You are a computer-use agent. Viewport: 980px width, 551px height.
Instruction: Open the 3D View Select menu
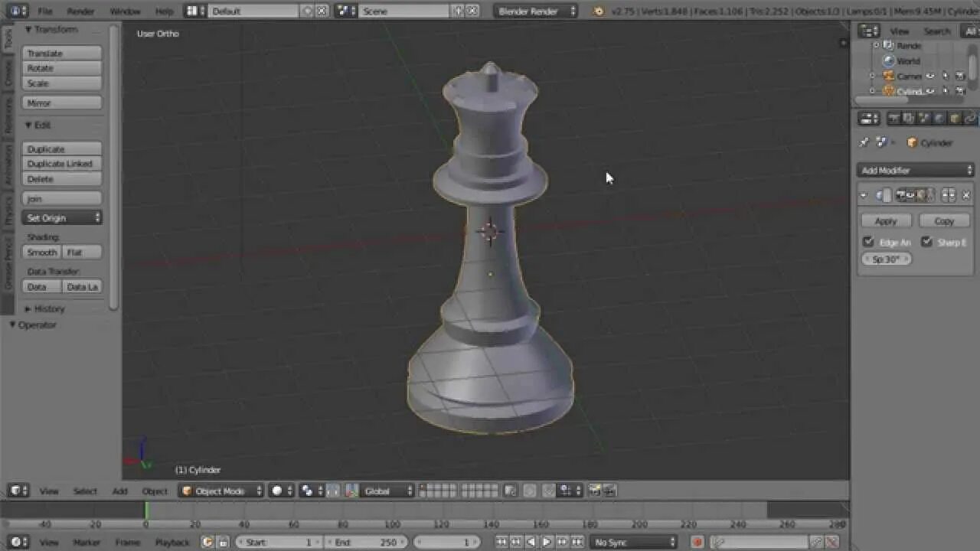pos(85,491)
